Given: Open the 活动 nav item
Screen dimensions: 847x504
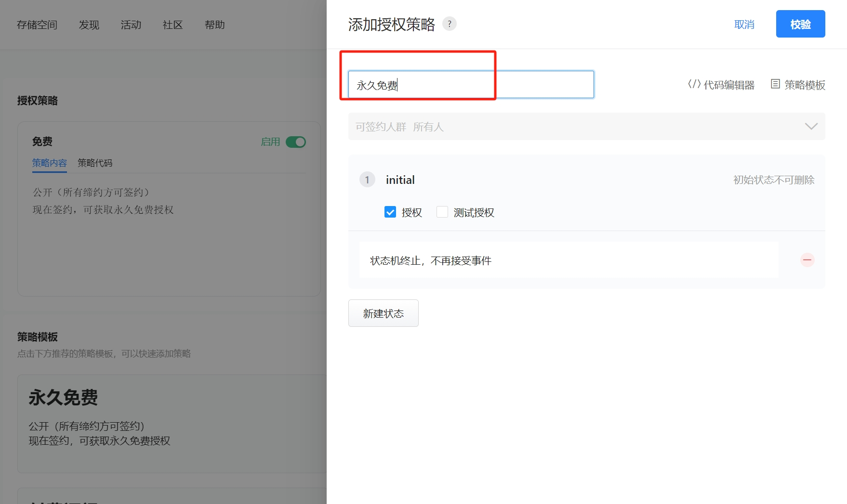Looking at the screenshot, I should click(131, 25).
